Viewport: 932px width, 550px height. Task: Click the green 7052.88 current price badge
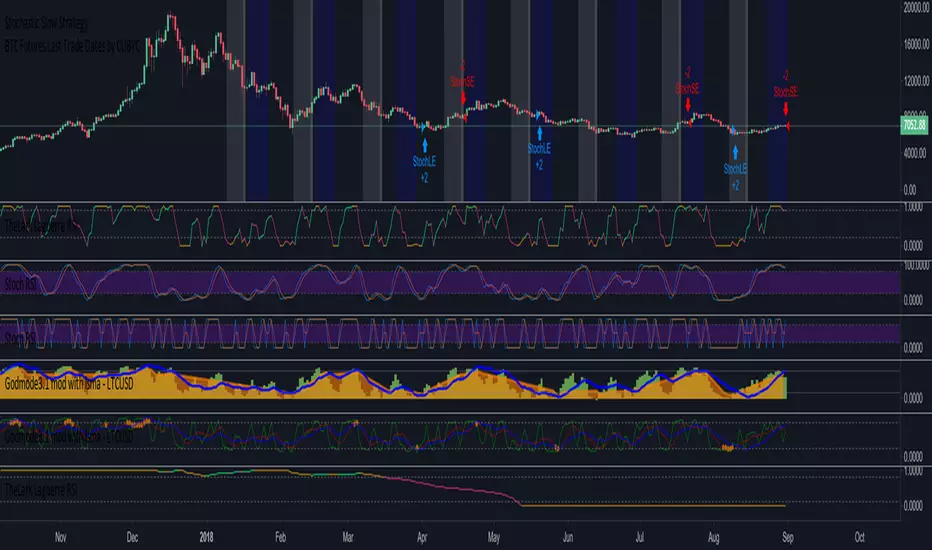(x=914, y=125)
